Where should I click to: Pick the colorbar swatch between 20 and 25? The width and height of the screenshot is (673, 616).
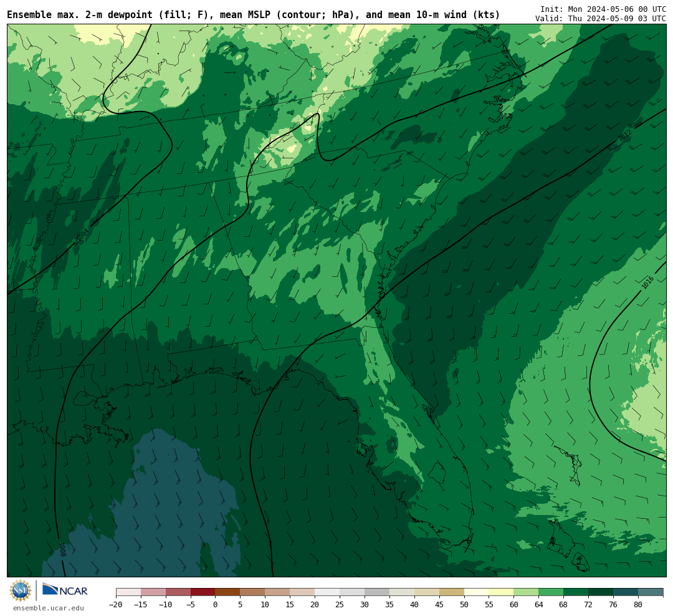[x=328, y=592]
